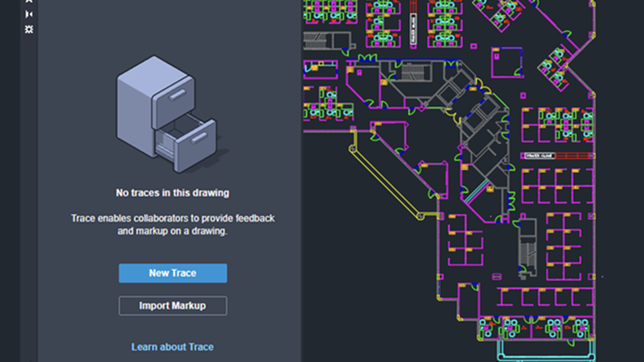
Task: Select the gray staircase near bottom right
Action: point(527,249)
